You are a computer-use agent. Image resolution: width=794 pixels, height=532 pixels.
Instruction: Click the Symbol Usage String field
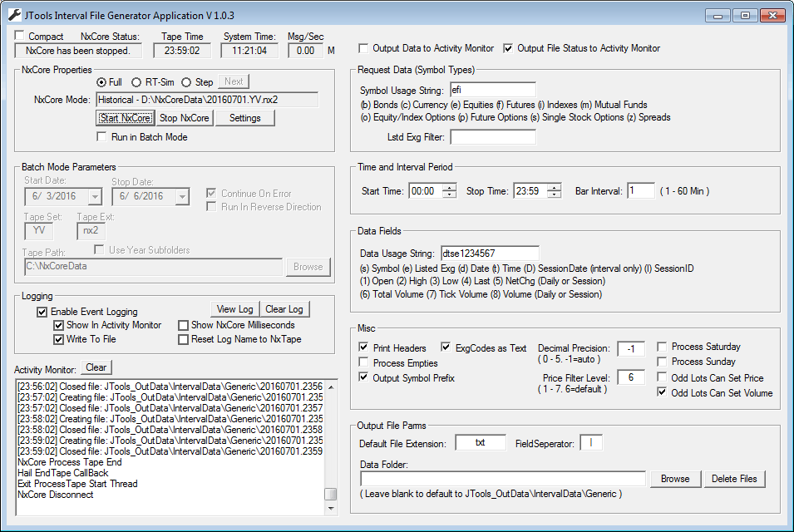click(x=493, y=90)
